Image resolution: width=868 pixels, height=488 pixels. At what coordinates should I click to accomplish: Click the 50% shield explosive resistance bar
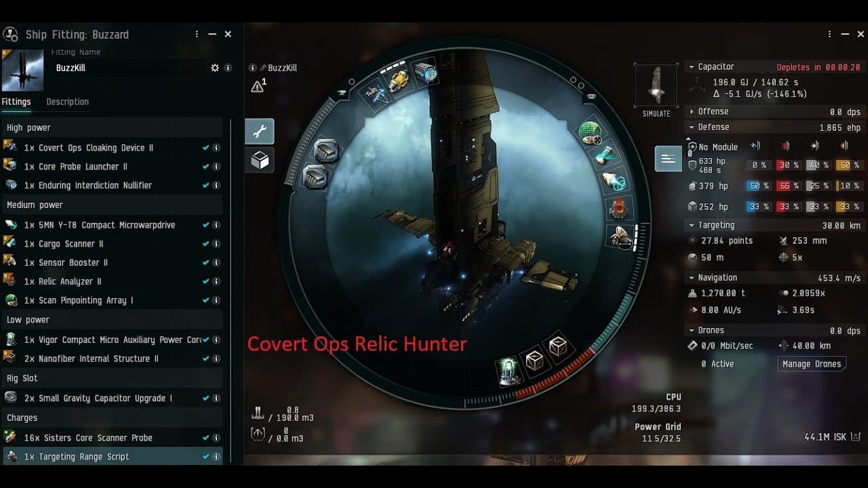pyautogui.click(x=848, y=165)
